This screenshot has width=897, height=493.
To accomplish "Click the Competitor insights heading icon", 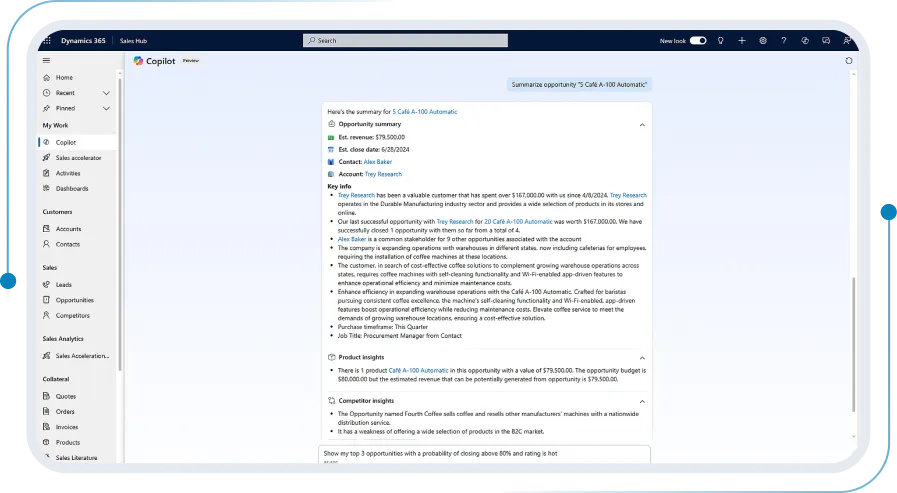I will click(331, 401).
